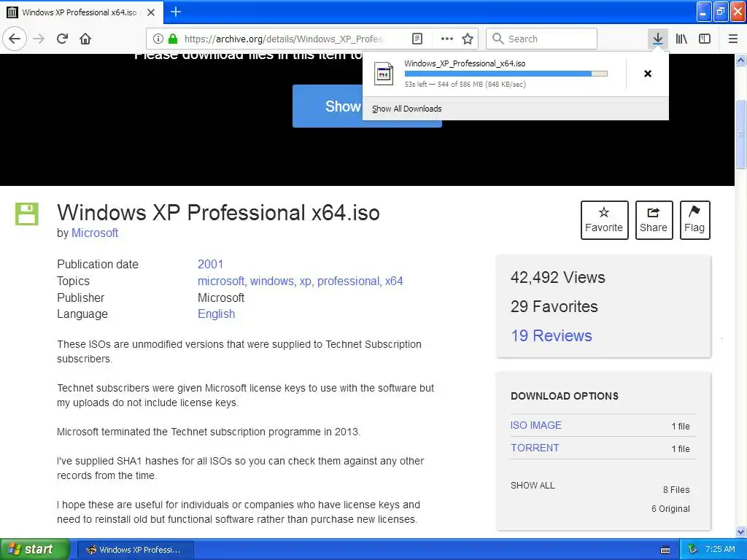Screen dimensions: 747x560
Task: Click the 29 Favorites text
Action: click(x=554, y=307)
